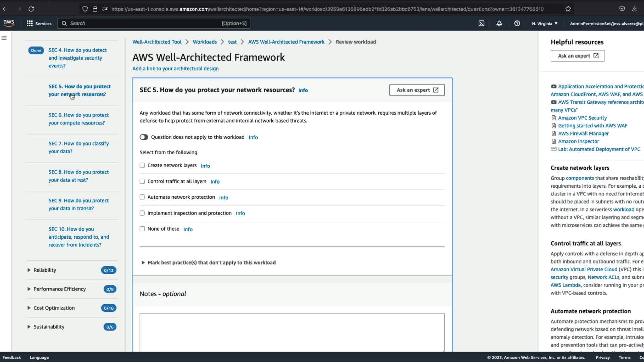Open the Services grid menu
This screenshot has height=362, width=644.
[x=39, y=23]
